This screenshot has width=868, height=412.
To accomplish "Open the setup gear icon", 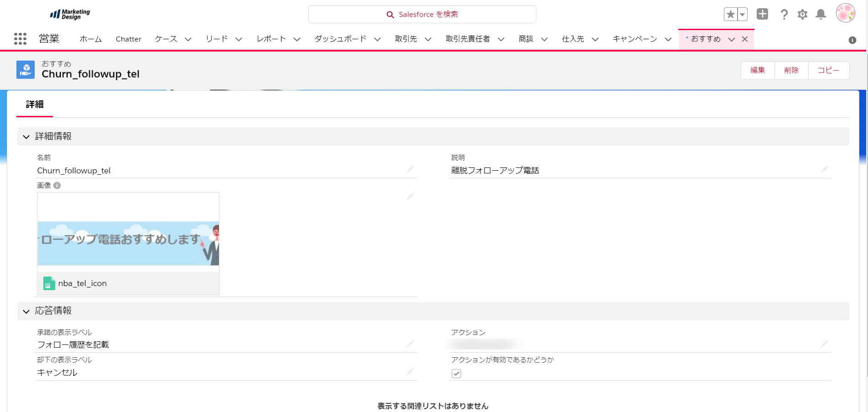I will click(802, 15).
